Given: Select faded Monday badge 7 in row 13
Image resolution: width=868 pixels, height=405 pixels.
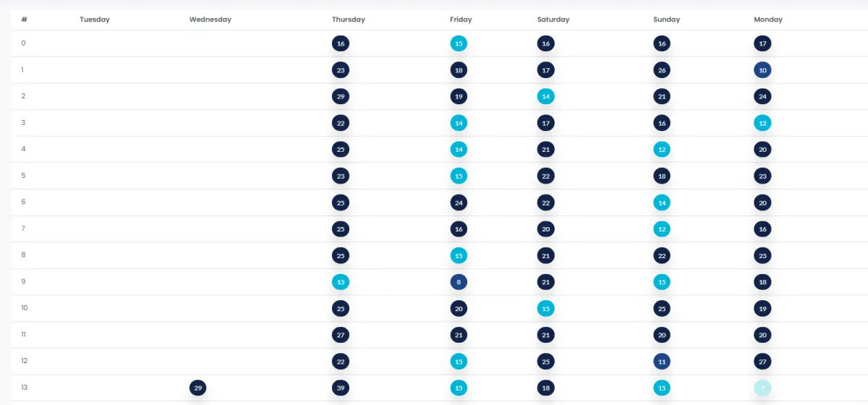Looking at the screenshot, I should tap(762, 388).
